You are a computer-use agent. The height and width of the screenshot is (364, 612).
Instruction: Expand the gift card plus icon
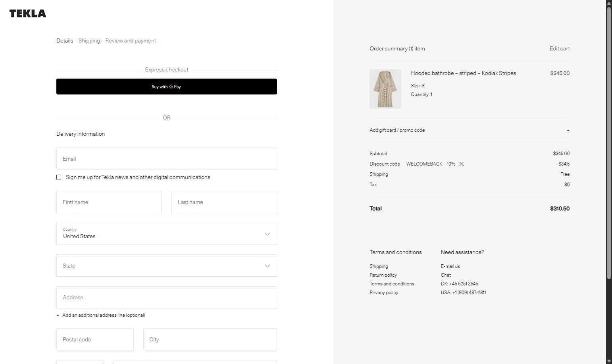[568, 130]
